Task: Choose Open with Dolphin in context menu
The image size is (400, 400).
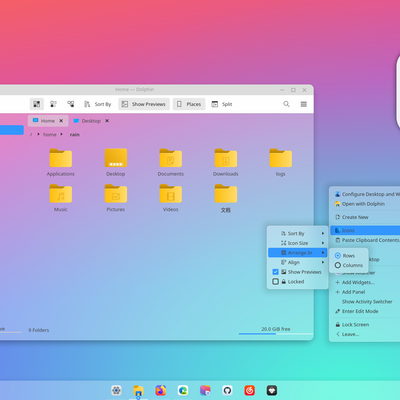Action: click(366, 204)
